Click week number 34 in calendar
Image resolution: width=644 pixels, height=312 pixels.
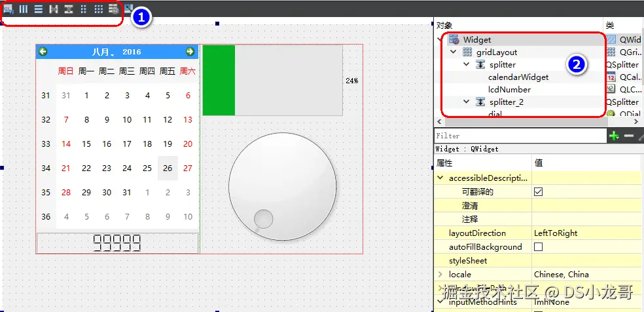46,168
